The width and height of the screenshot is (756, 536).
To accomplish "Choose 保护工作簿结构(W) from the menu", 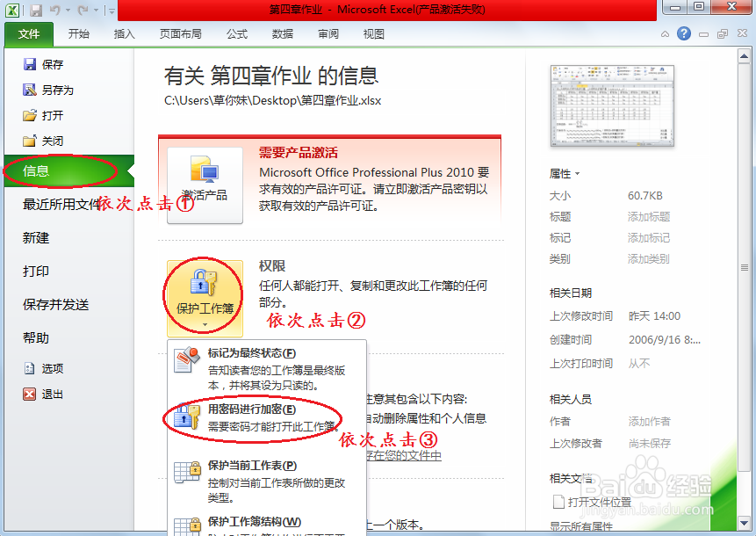I will pos(267,525).
